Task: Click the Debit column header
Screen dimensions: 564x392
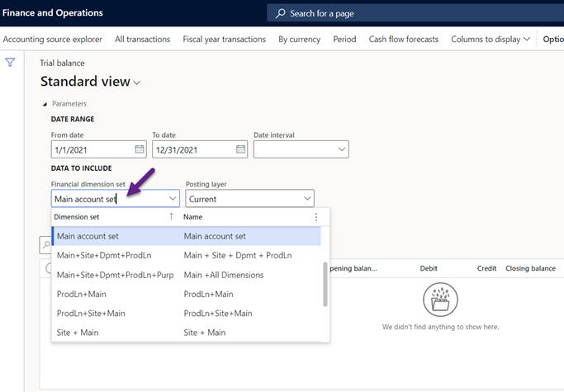Action: (x=429, y=268)
